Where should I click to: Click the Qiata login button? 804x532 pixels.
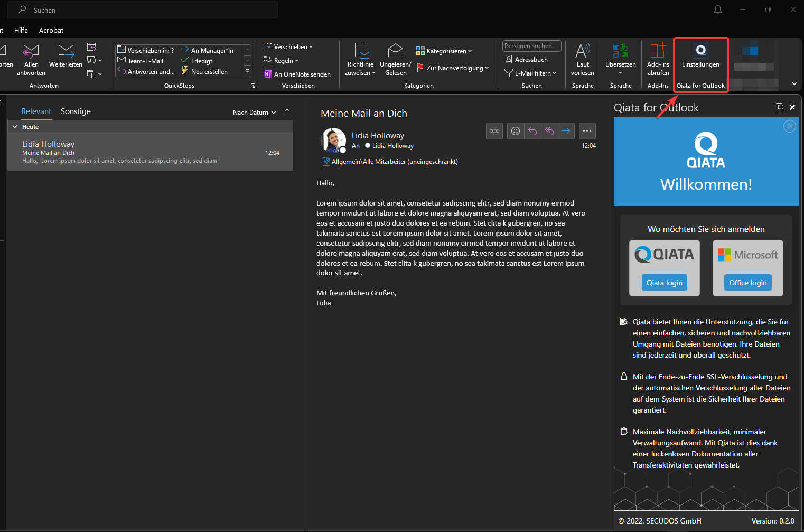pyautogui.click(x=664, y=283)
